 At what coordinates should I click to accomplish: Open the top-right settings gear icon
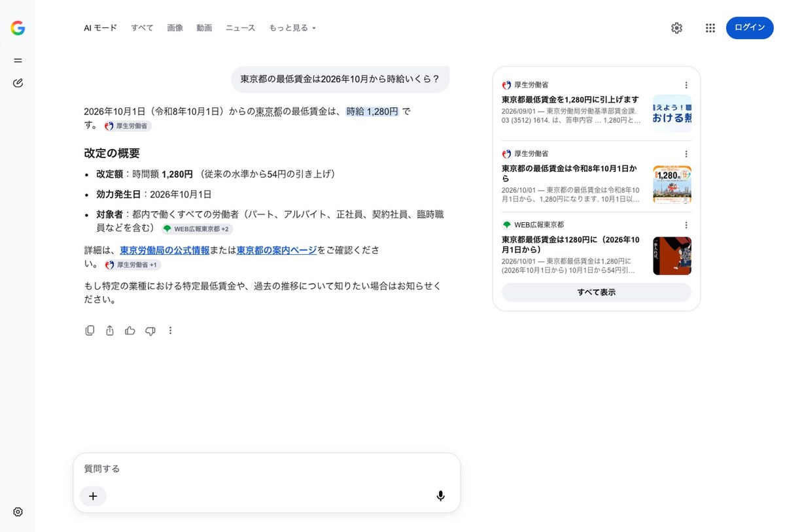(676, 28)
